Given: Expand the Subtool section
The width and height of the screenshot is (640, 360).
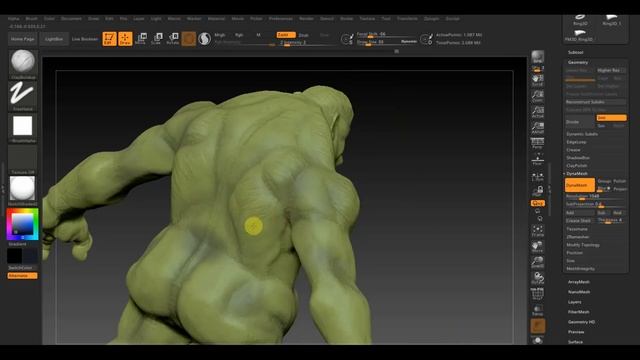Looking at the screenshot, I should point(576,53).
